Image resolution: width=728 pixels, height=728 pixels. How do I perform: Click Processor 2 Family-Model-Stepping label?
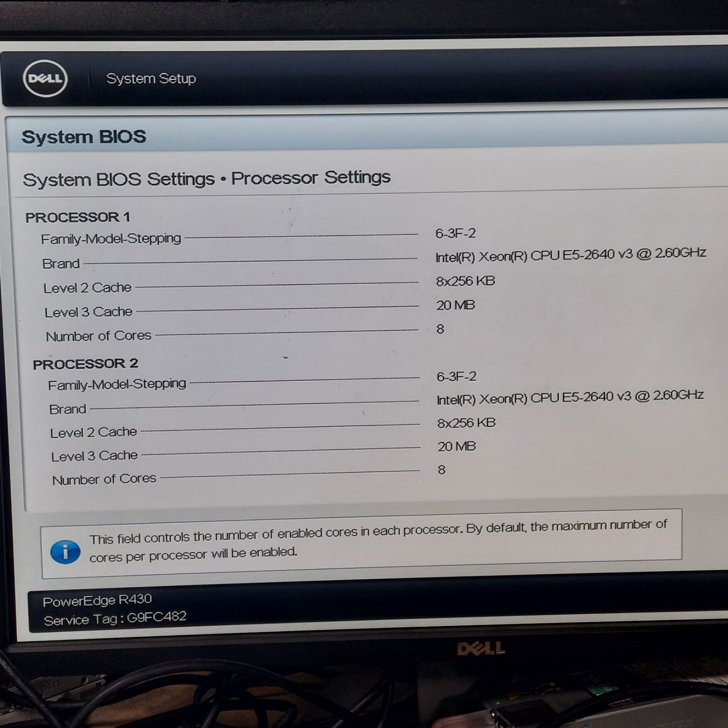tap(117, 384)
